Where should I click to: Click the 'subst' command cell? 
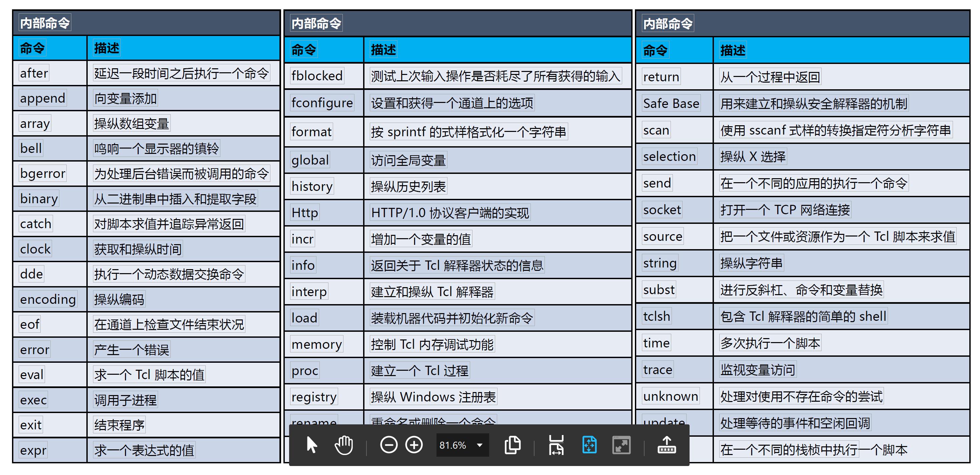coord(675,289)
